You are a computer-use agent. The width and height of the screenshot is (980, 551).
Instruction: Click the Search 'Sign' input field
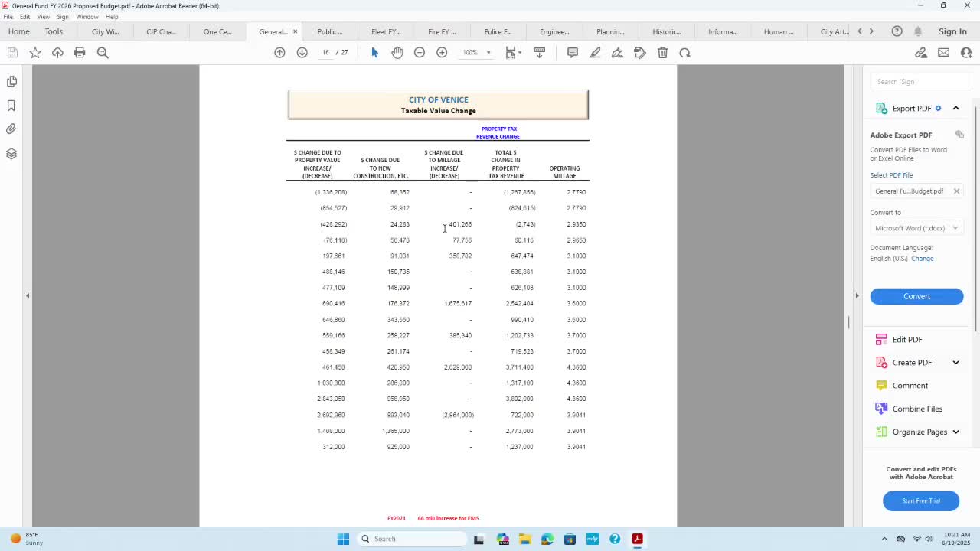pyautogui.click(x=922, y=81)
